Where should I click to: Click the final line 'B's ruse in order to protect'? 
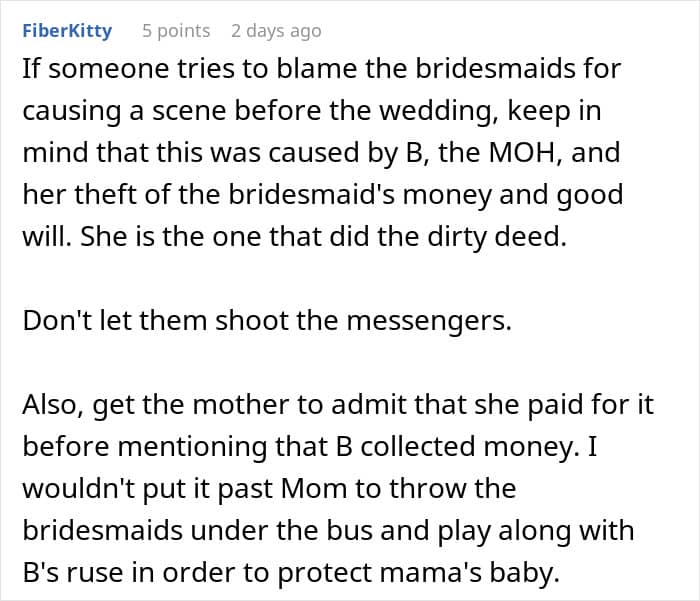click(291, 572)
